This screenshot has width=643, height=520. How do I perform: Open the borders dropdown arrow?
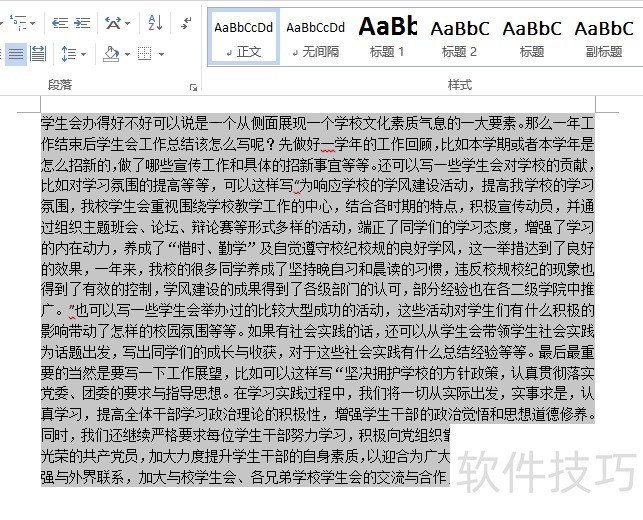click(161, 54)
